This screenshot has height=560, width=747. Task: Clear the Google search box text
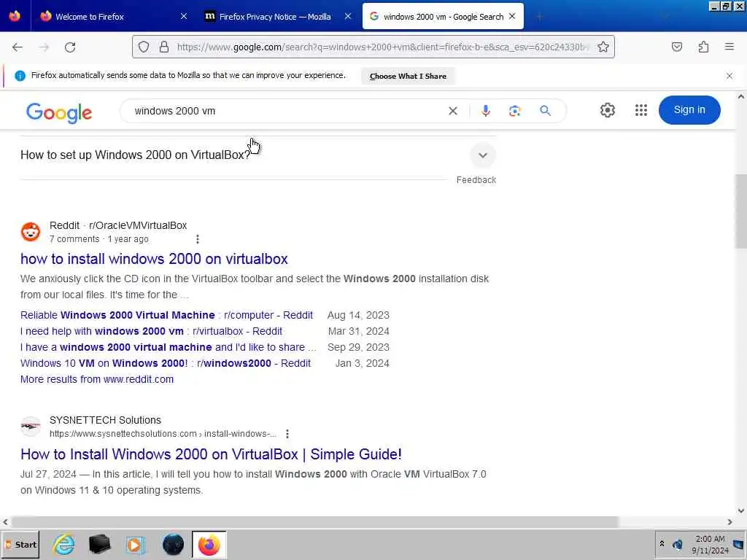453,111
